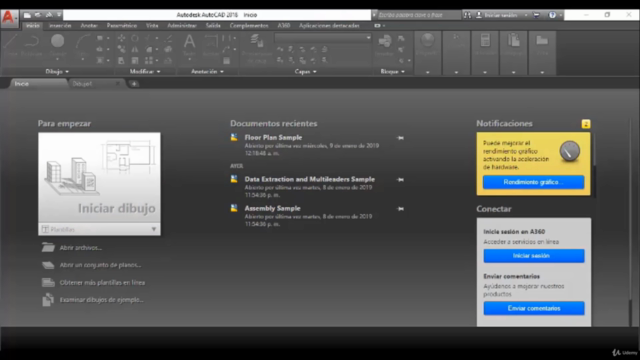Open recent document Data Extraction and Multileaders Sample
640x360 pixels.
(x=309, y=179)
